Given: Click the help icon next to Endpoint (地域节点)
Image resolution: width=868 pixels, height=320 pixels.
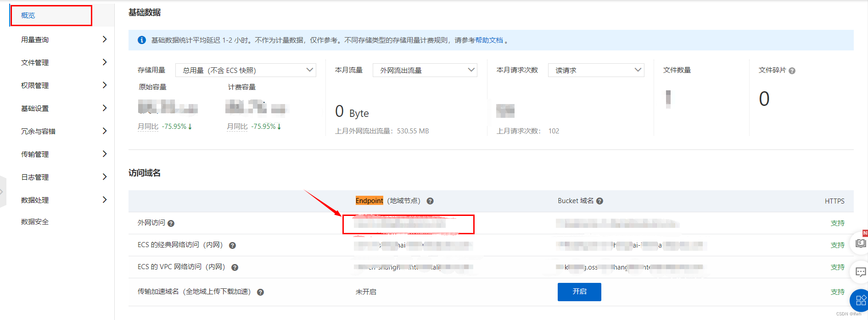Looking at the screenshot, I should 430,201.
